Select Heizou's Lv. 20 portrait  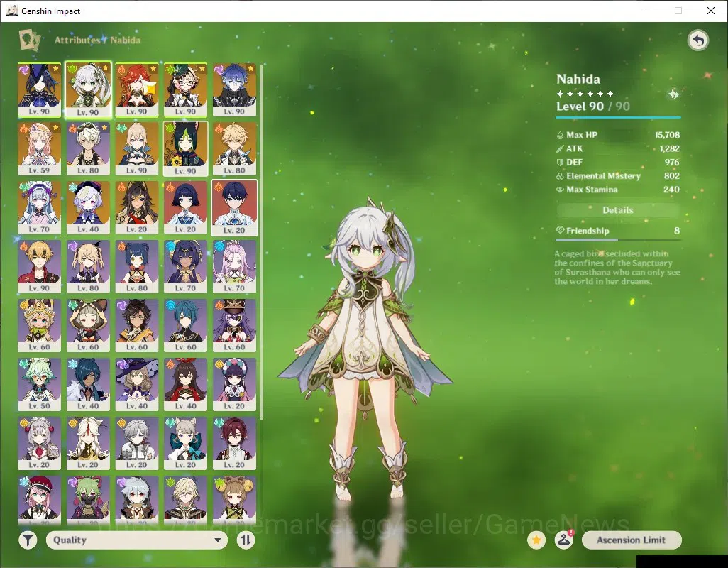pos(234,444)
